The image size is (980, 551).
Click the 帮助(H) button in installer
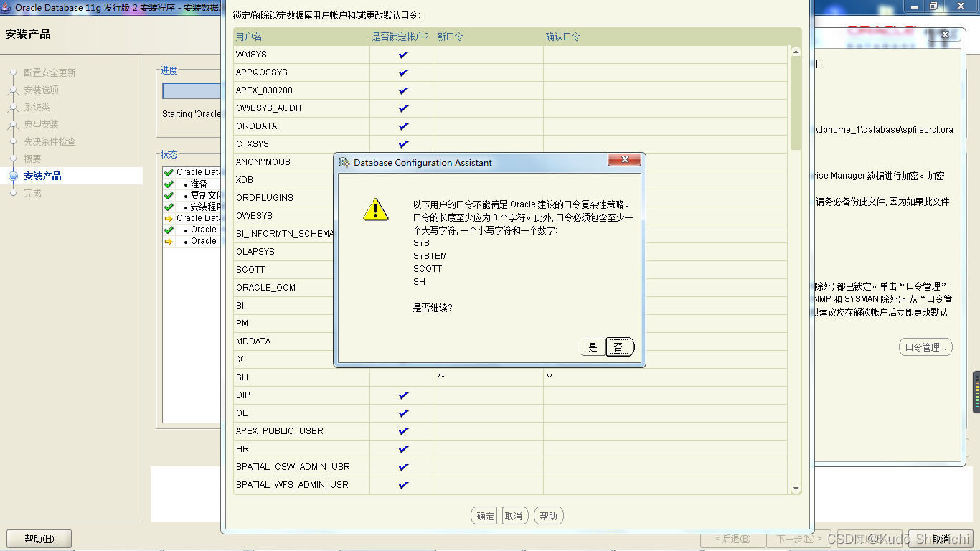39,539
